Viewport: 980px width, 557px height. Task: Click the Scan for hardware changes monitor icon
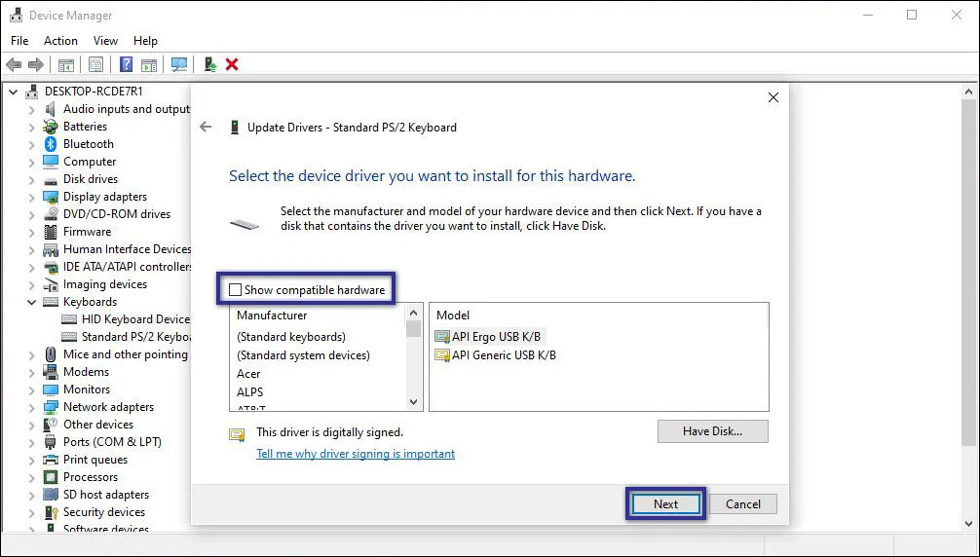tap(179, 64)
